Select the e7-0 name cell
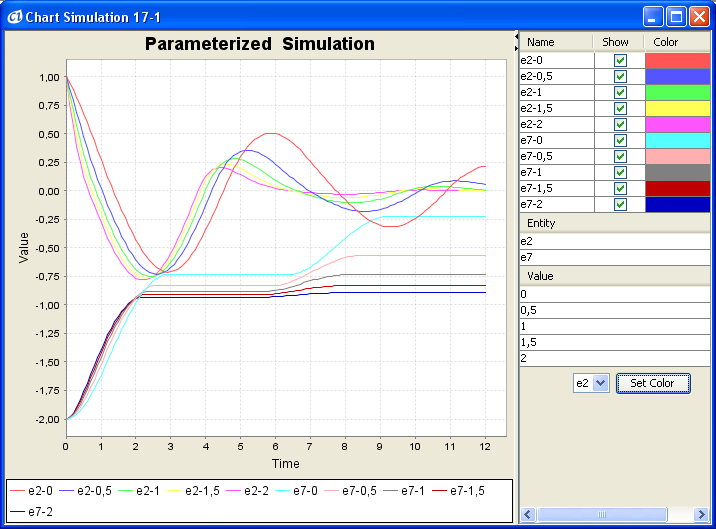 click(x=557, y=140)
